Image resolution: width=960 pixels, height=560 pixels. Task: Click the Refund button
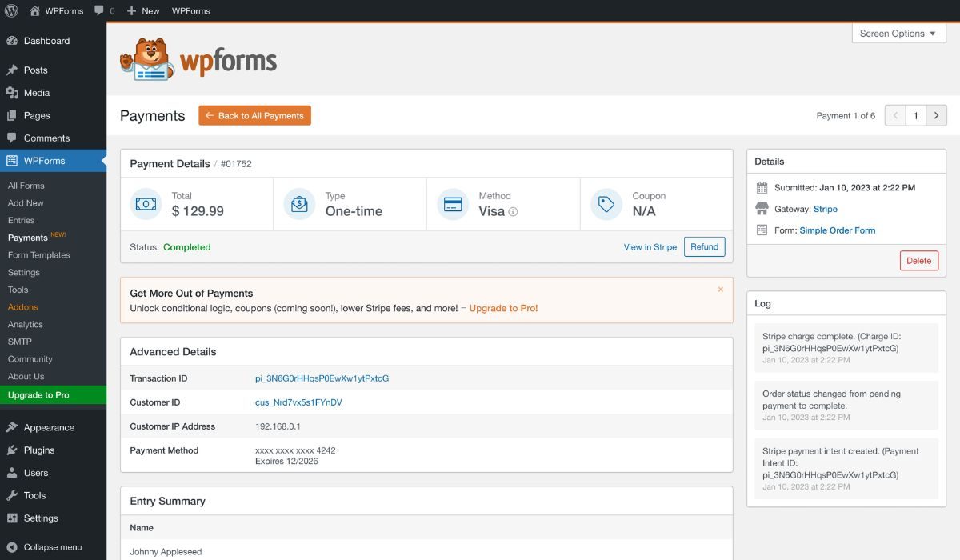[x=704, y=246]
